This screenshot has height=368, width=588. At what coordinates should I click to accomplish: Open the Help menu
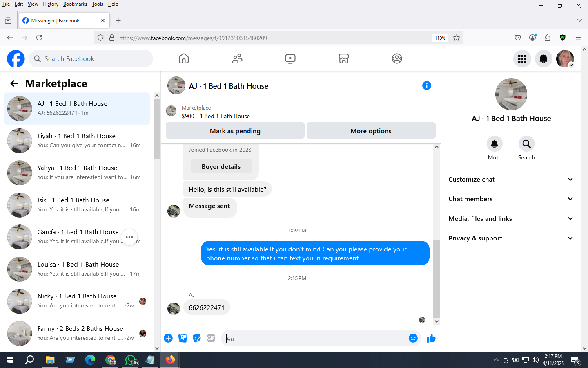113,4
